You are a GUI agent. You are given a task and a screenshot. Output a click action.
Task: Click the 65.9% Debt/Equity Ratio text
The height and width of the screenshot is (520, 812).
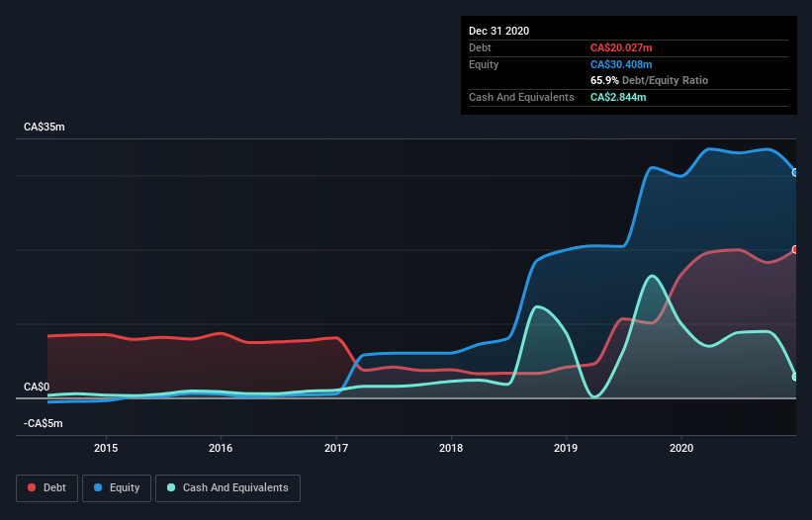click(x=650, y=80)
